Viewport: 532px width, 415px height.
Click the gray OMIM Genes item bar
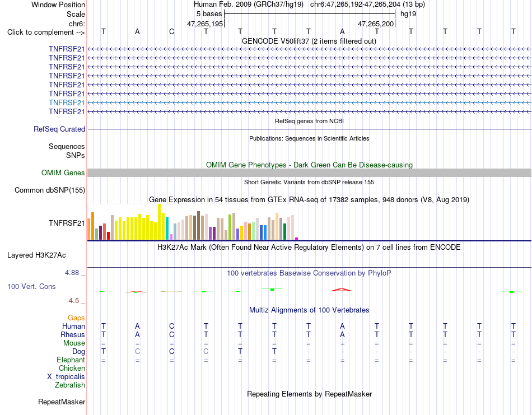309,172
